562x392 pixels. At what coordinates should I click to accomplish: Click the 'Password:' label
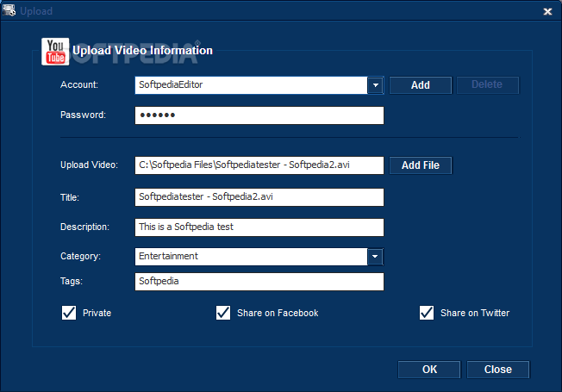pos(83,115)
